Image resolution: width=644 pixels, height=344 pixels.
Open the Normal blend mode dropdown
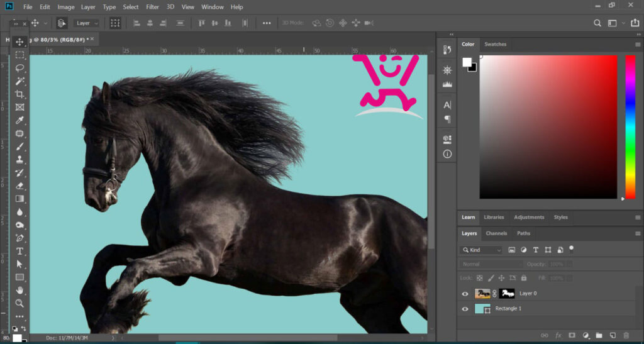492,264
